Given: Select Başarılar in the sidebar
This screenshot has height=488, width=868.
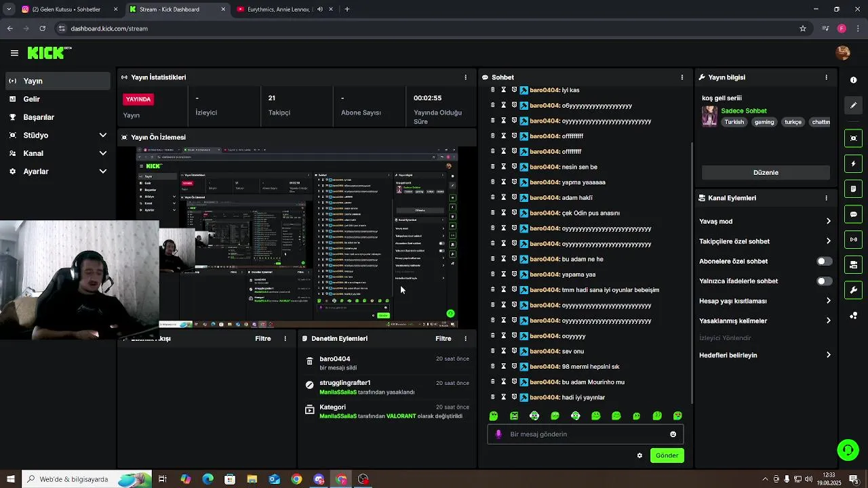Looking at the screenshot, I should pyautogui.click(x=58, y=117).
